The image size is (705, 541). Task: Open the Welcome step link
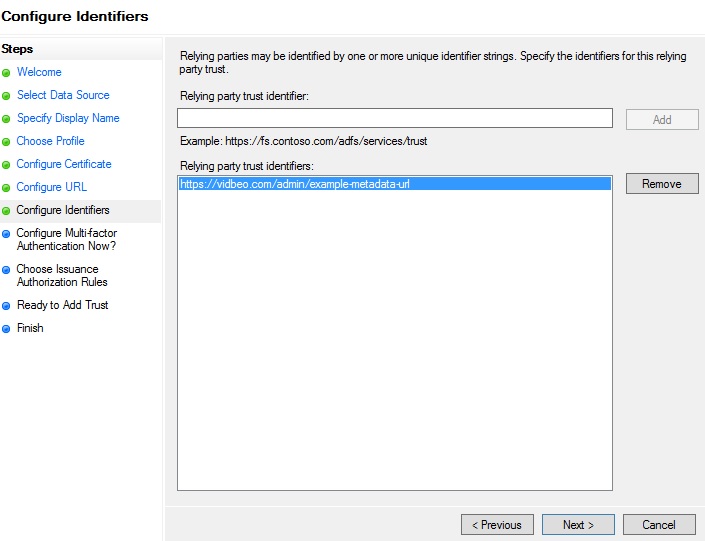(39, 72)
